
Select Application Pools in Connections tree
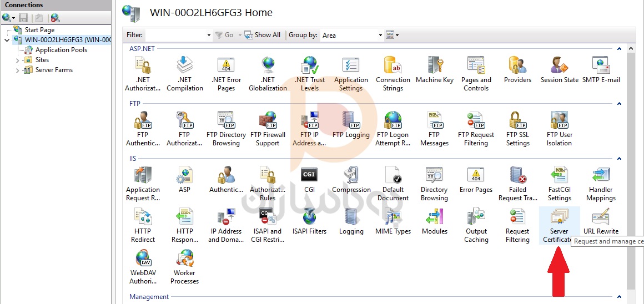point(61,50)
